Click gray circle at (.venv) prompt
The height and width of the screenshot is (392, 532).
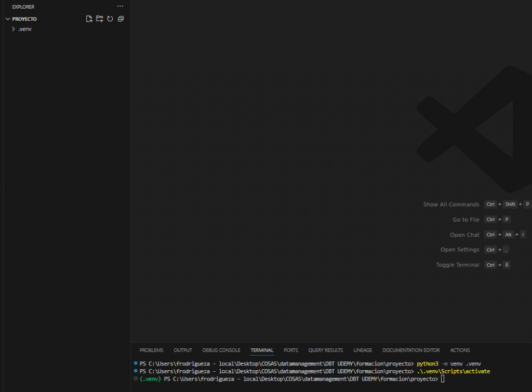(136, 379)
